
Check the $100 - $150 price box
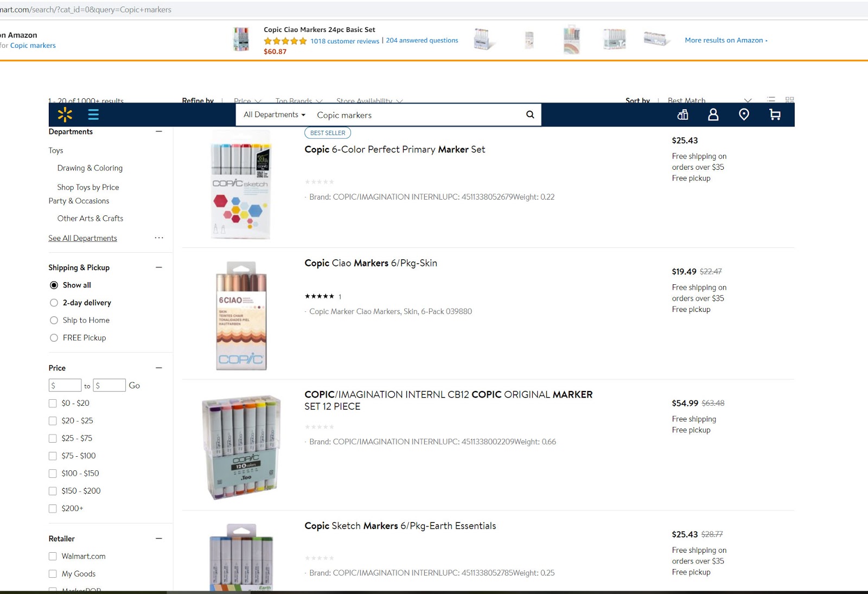[x=53, y=473]
